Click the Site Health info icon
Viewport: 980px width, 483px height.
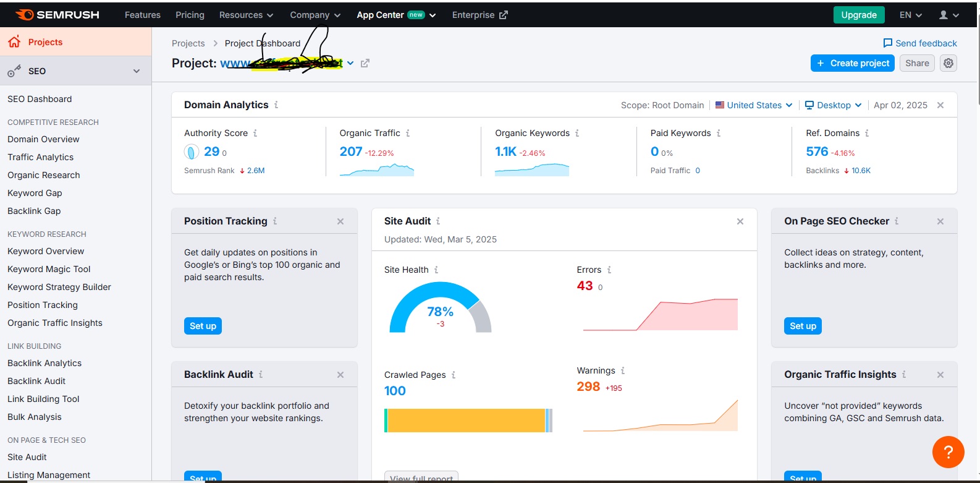tap(436, 270)
